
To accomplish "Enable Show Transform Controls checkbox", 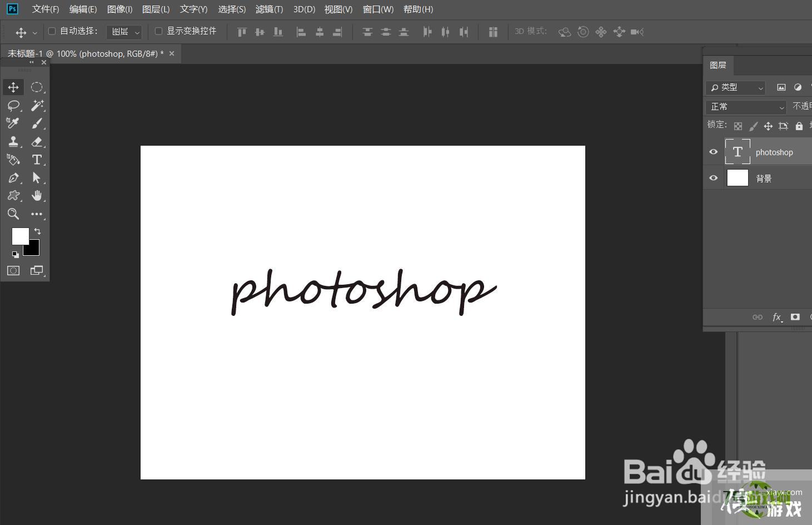I will click(x=158, y=31).
